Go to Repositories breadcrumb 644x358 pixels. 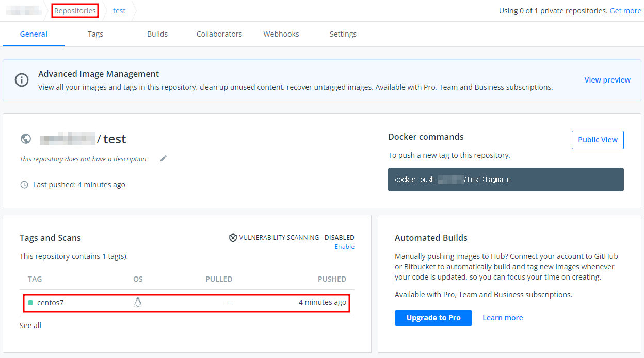pos(75,10)
